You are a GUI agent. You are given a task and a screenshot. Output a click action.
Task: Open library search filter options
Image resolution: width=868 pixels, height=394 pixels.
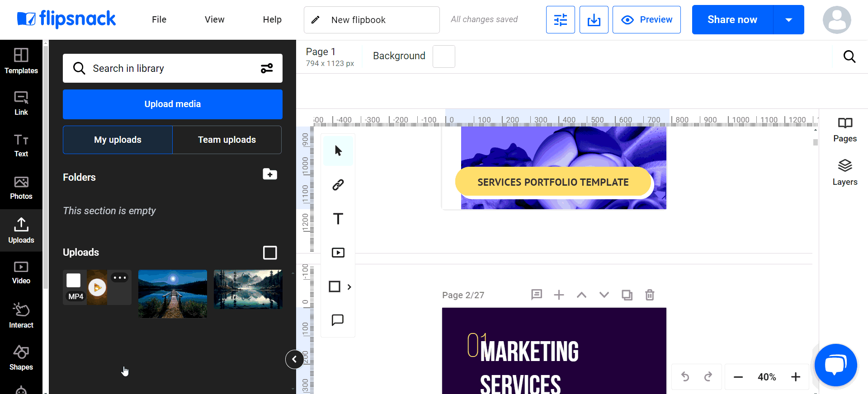pos(267,68)
